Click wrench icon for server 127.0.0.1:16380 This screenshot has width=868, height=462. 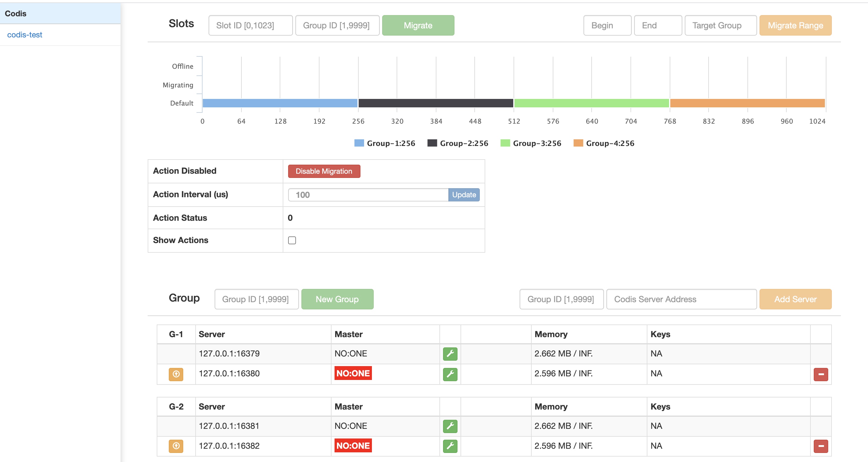pos(450,374)
